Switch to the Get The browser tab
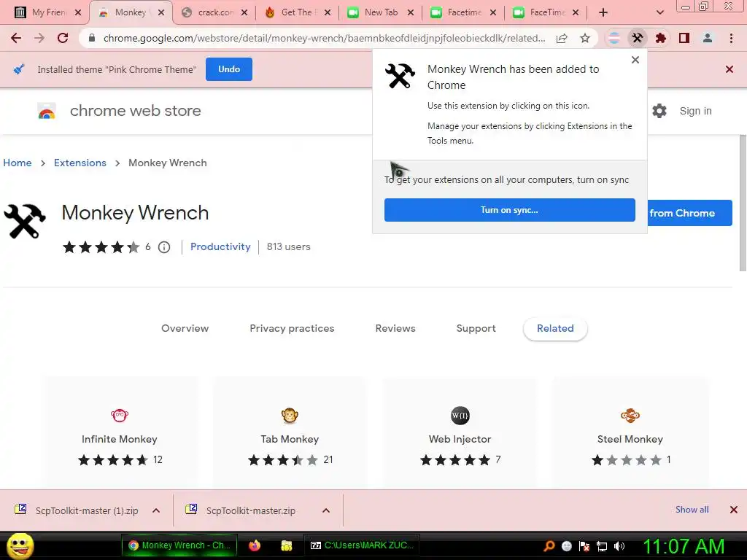This screenshot has height=560, width=747. tap(296, 12)
